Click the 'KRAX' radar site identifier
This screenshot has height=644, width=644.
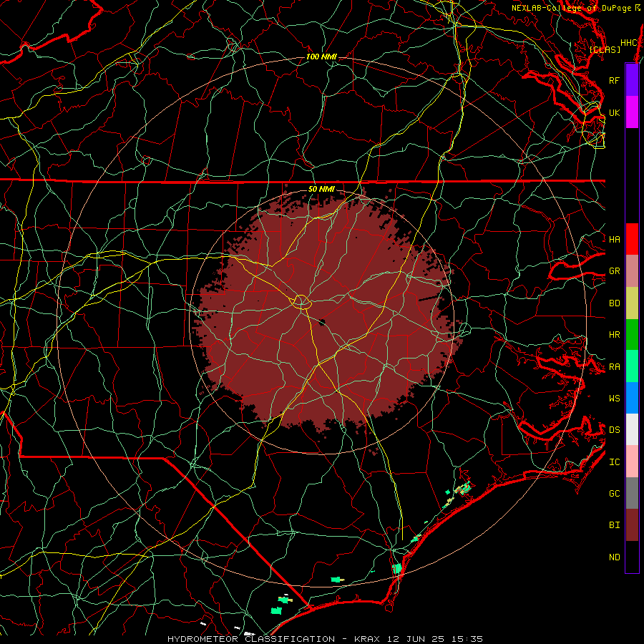pos(367,639)
